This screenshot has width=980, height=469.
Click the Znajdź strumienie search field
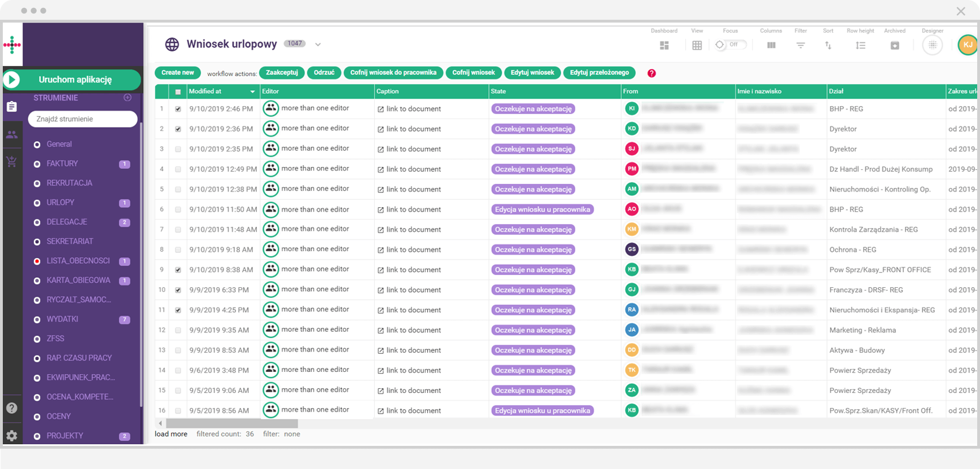pyautogui.click(x=82, y=119)
